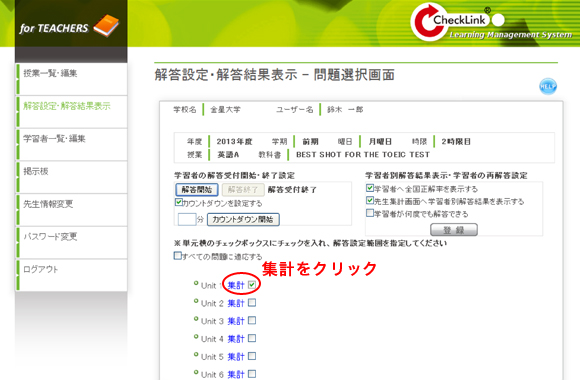Click the blue HELP icon
Image resolution: width=580 pixels, height=380 pixels.
pyautogui.click(x=548, y=86)
